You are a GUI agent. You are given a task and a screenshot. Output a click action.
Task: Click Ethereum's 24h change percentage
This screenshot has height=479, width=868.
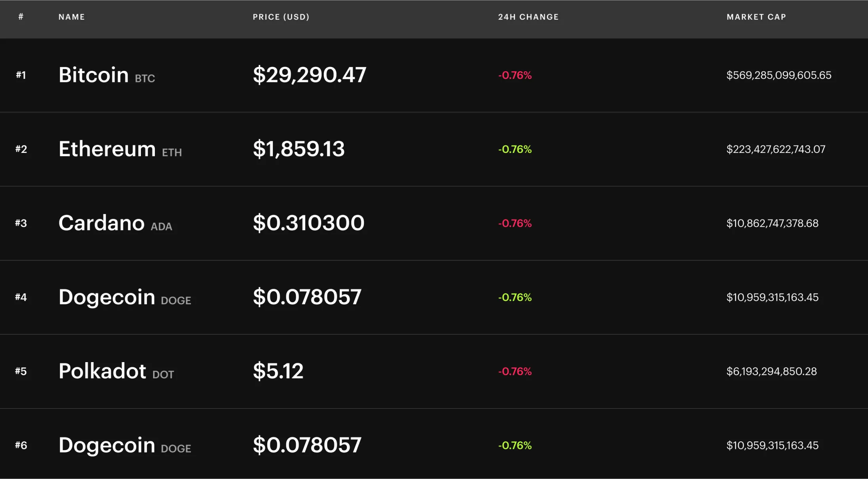(515, 149)
